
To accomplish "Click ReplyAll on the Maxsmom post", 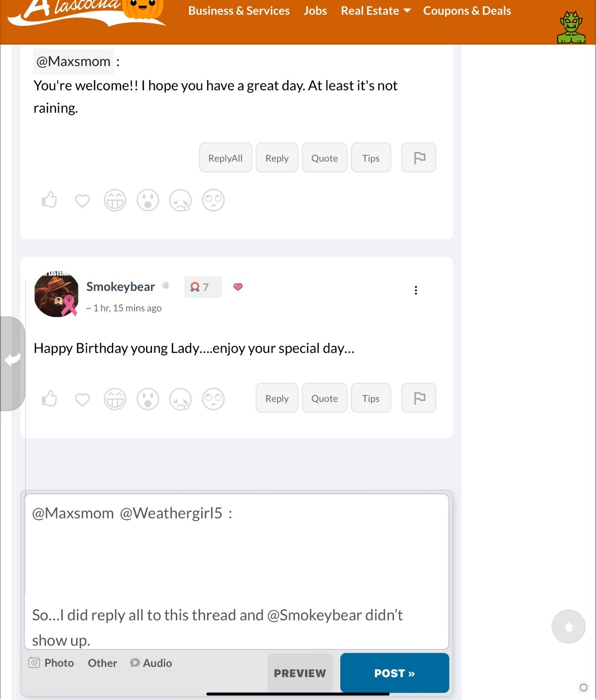I will click(x=225, y=158).
